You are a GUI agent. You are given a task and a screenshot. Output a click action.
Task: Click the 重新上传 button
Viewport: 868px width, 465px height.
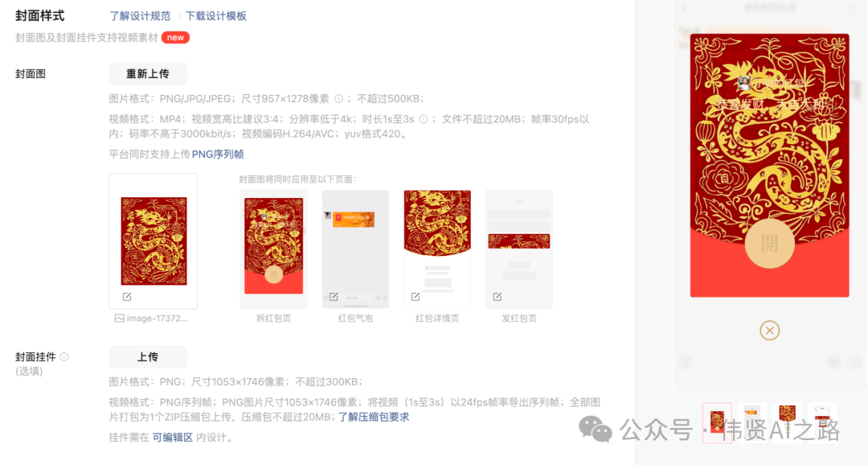(148, 74)
